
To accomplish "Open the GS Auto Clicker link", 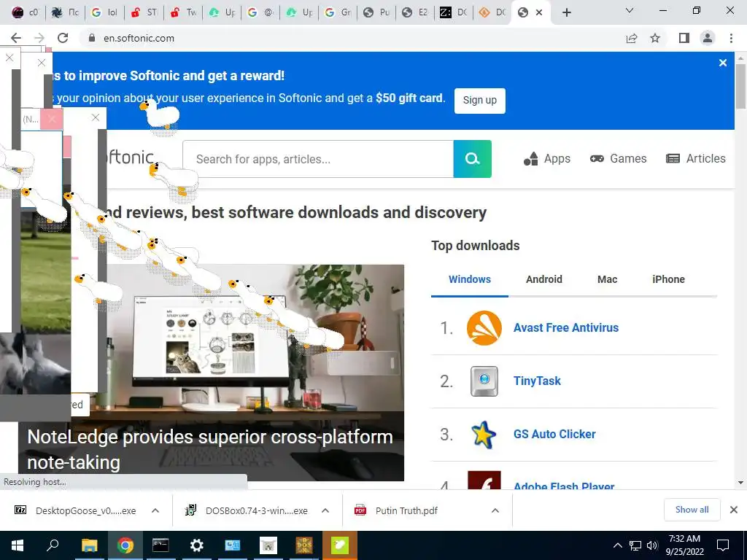I will pyautogui.click(x=554, y=435).
